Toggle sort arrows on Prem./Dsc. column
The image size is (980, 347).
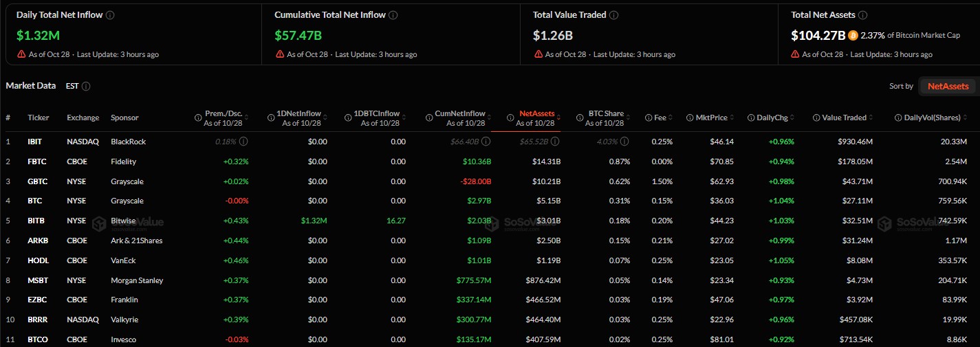247,117
